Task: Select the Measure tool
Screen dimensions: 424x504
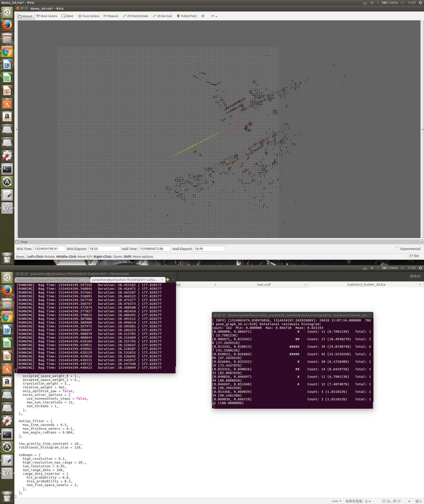Action: coord(111,16)
